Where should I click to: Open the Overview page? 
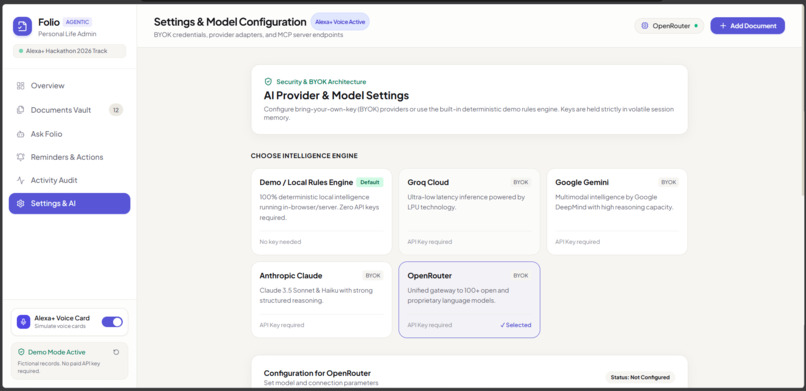pos(69,86)
